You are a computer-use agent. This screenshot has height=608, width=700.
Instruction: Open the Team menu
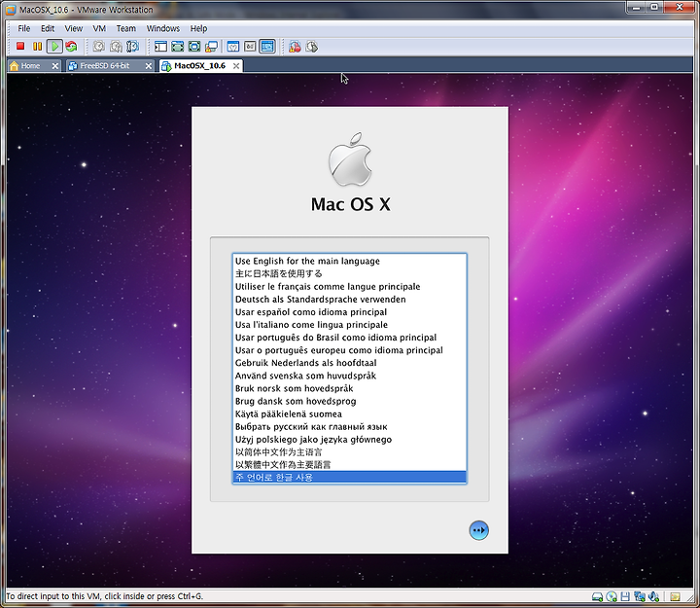coord(125,28)
